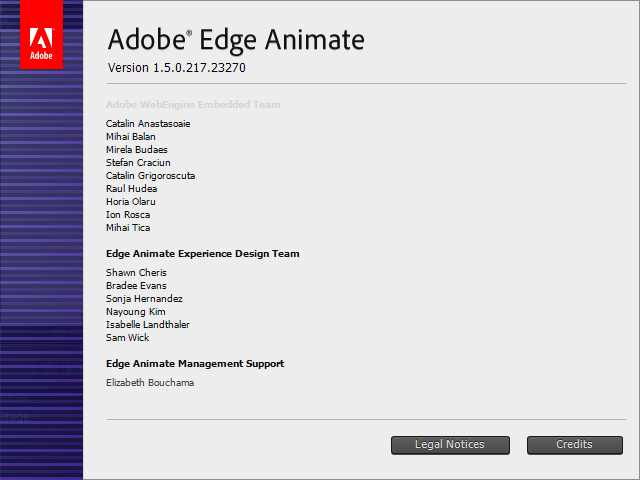Viewport: 640px width, 480px height.
Task: Click the Legal Notices button
Action: (x=450, y=445)
